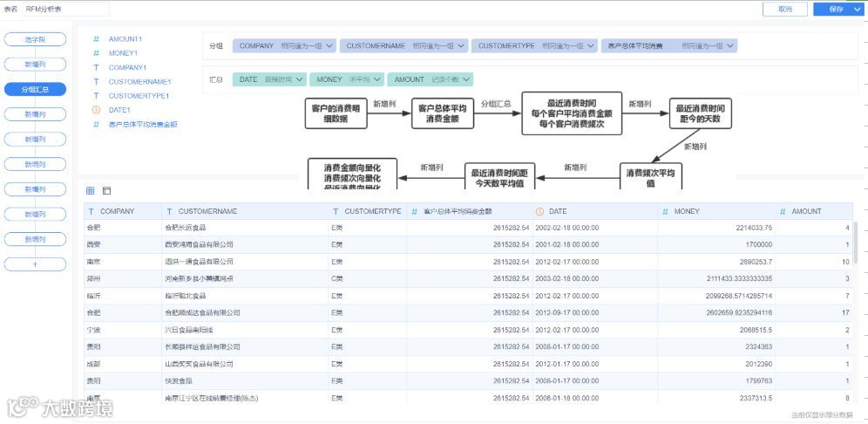Screen dimensions: 868x424
Task: Click the text type icon beside CUSTOMERTYPE1
Action: pyautogui.click(x=97, y=96)
